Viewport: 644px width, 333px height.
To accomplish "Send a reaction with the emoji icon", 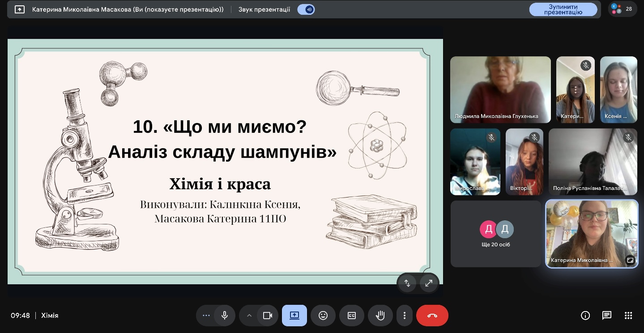I will tap(323, 316).
